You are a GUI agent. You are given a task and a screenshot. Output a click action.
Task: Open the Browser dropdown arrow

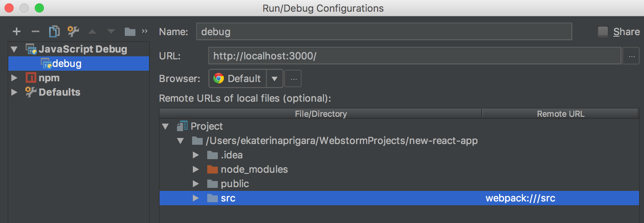pos(275,79)
